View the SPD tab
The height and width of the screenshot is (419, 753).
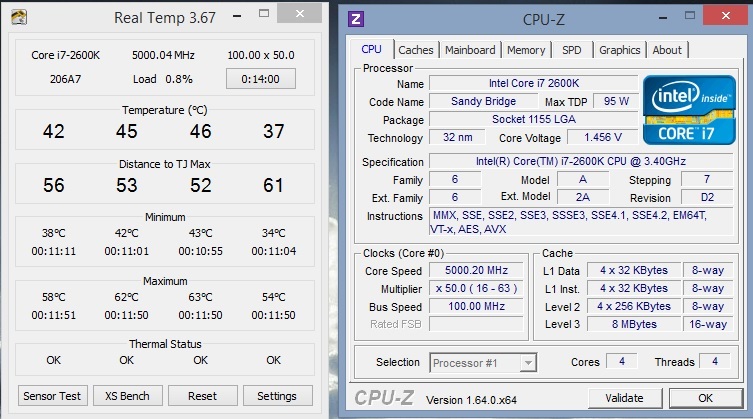pos(572,50)
